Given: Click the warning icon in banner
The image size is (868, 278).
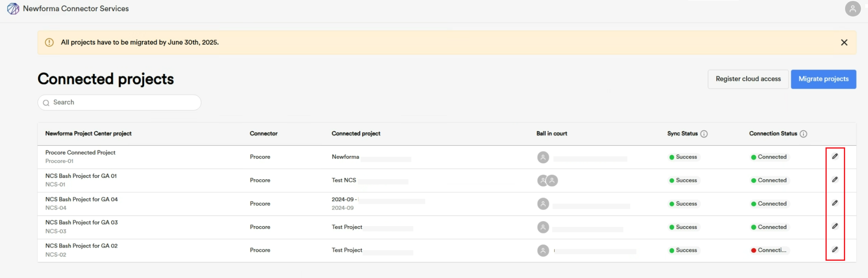Looking at the screenshot, I should 49,42.
